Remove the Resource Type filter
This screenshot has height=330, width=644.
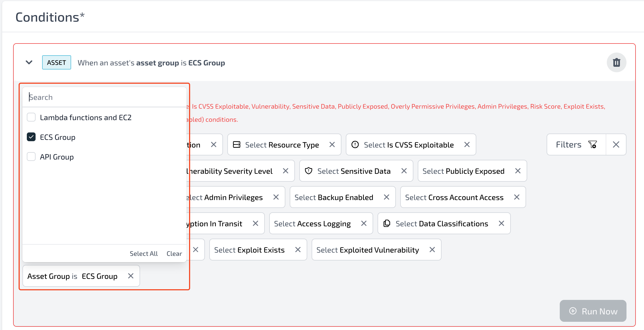point(332,144)
